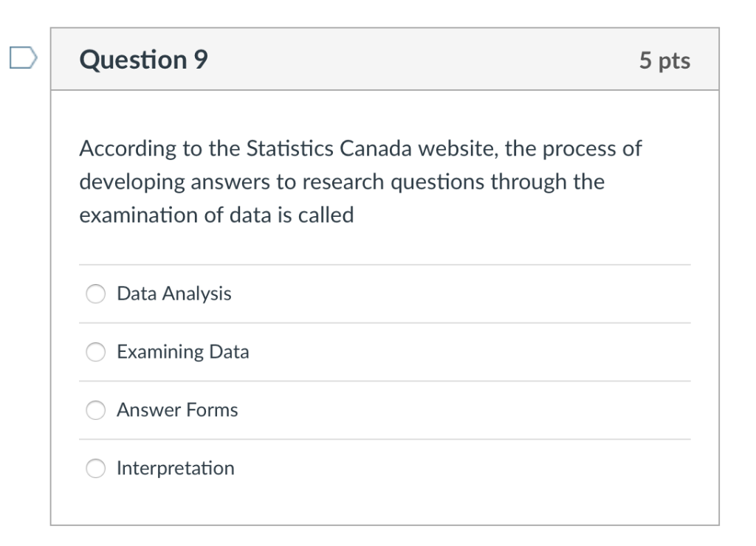Click the Interpretation answer label
The width and height of the screenshot is (756, 546).
(x=175, y=468)
